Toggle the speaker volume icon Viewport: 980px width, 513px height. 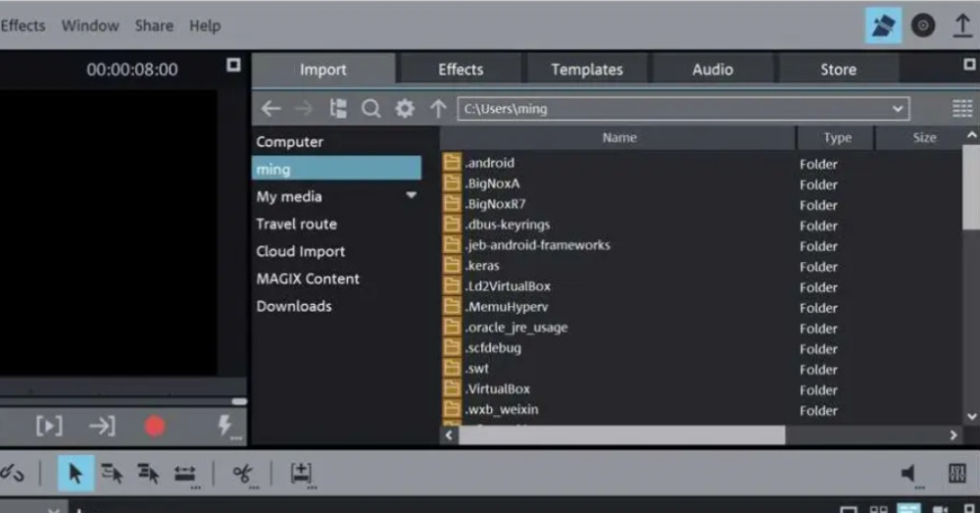909,474
